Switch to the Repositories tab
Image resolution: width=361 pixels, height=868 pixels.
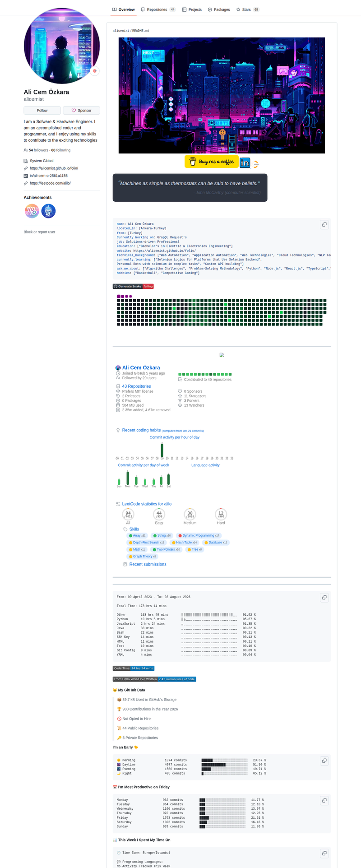click(158, 9)
